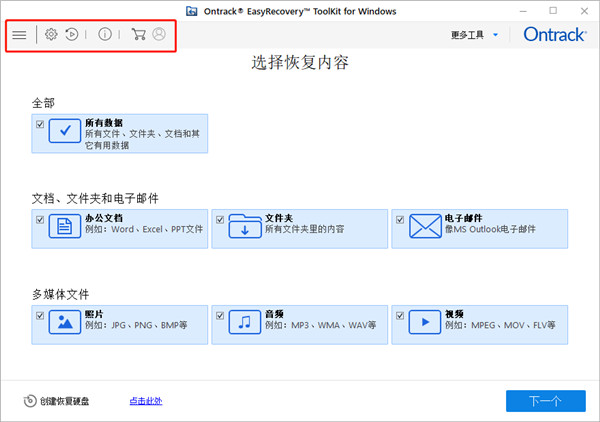Click the 所有数据 checkmark icon
The image size is (600, 422).
coord(65,131)
